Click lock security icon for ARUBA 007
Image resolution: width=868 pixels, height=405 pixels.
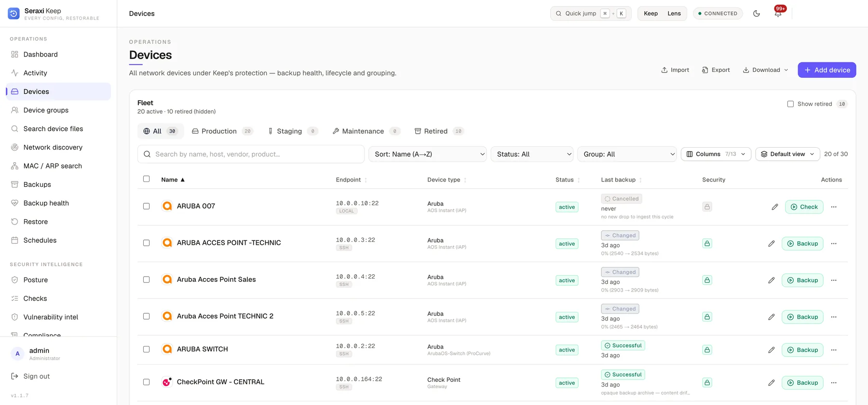pyautogui.click(x=707, y=207)
